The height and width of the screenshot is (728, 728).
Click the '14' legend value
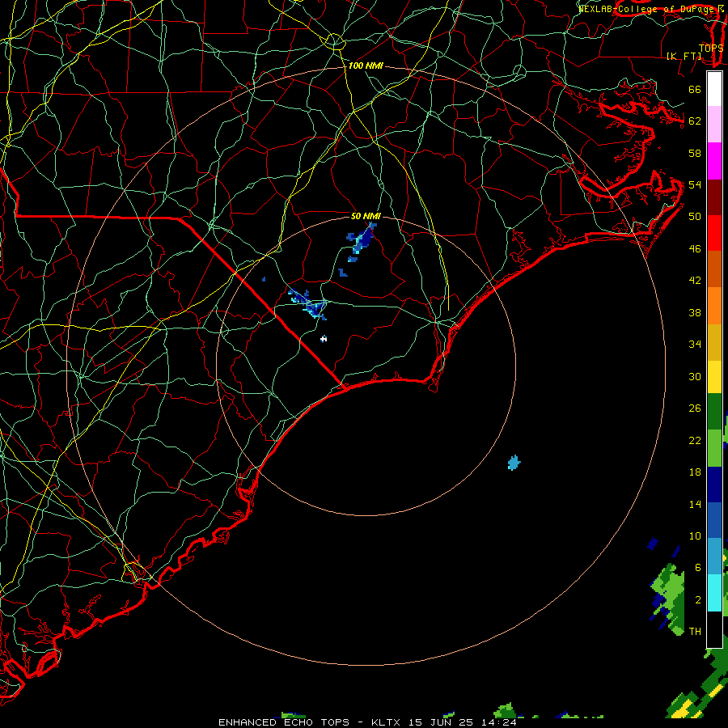(x=695, y=504)
